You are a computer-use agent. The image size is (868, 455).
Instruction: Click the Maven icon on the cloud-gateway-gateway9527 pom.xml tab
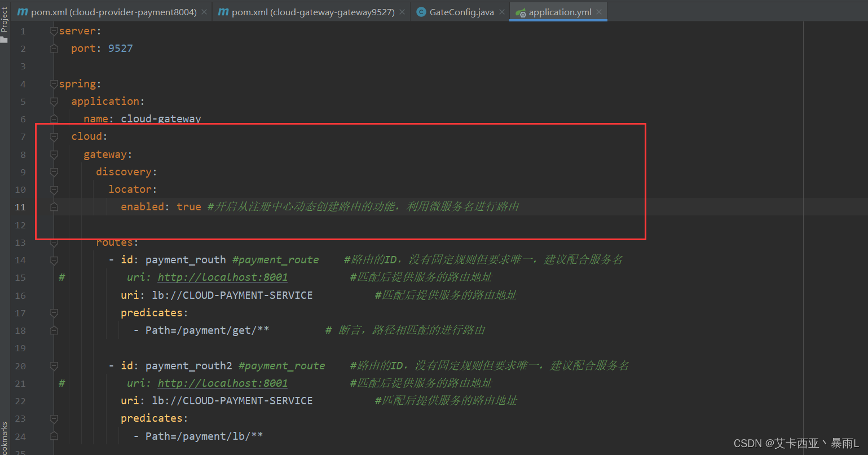tap(223, 12)
